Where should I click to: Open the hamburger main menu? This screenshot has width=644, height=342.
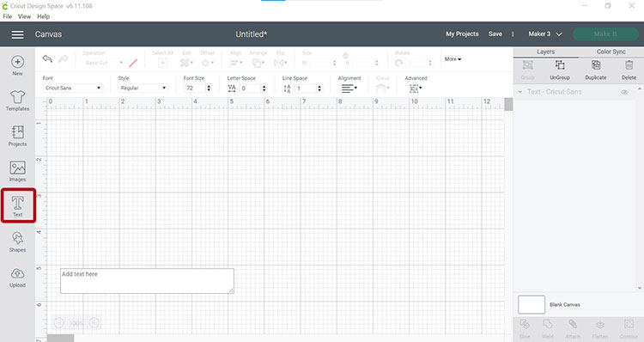pos(17,34)
